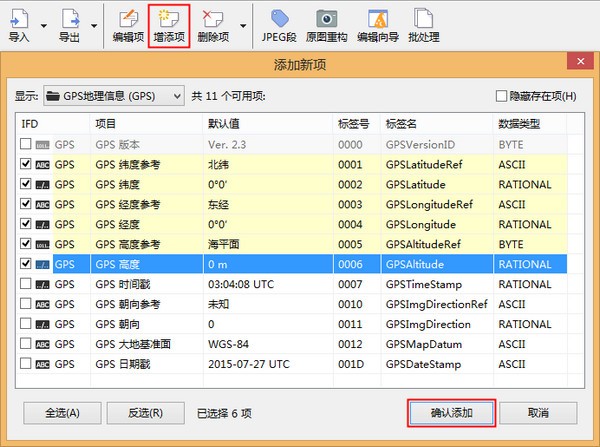Click the byte type icon in GPS 高度参考 row
This screenshot has height=447, width=600.
[x=42, y=245]
